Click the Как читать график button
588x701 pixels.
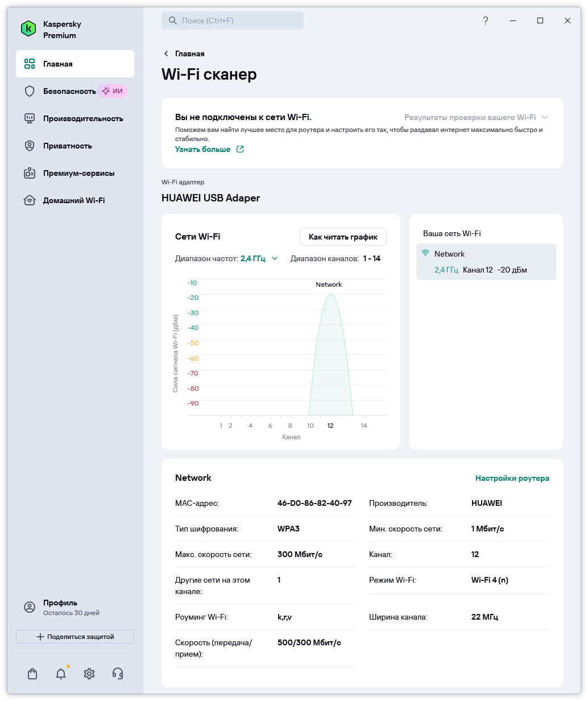point(343,237)
